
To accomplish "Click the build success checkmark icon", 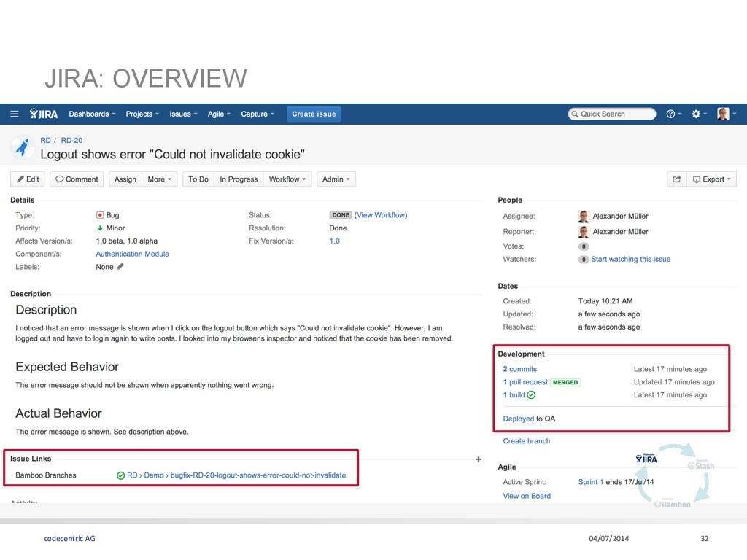I will (531, 394).
